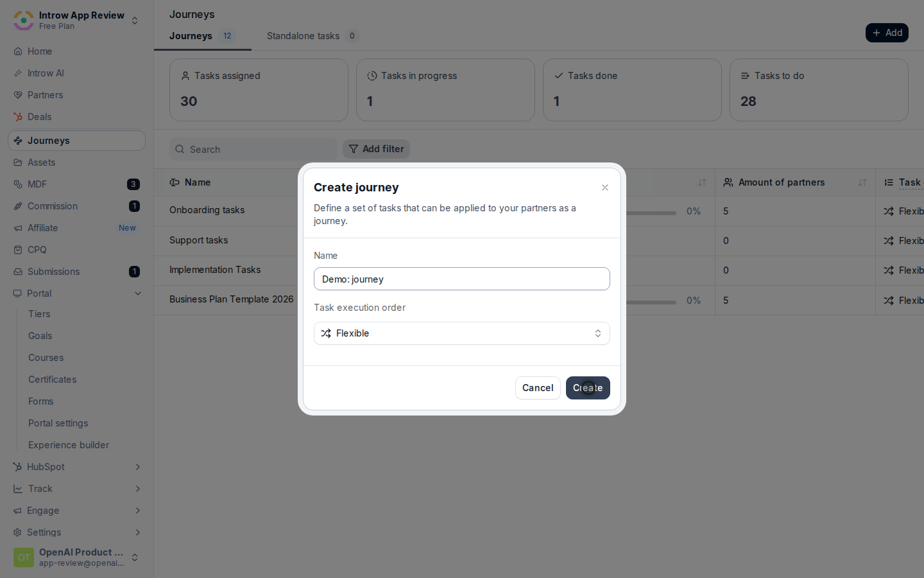Open Tiers under Portal
Image resolution: width=924 pixels, height=578 pixels.
pyautogui.click(x=39, y=314)
